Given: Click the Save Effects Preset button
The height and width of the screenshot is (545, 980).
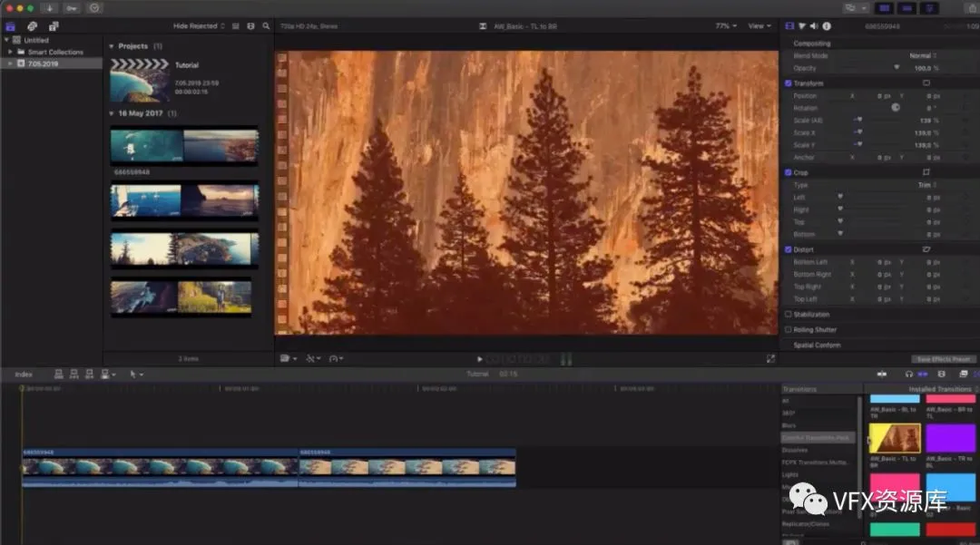Looking at the screenshot, I should pos(944,359).
